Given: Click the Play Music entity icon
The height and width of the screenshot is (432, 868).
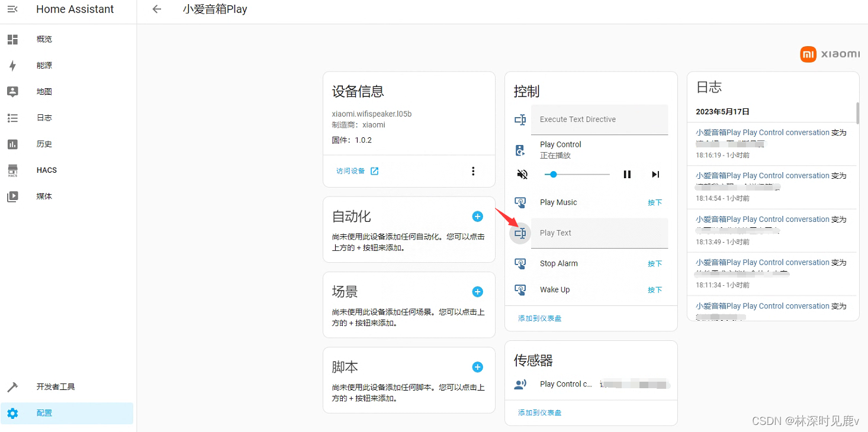Looking at the screenshot, I should (520, 202).
